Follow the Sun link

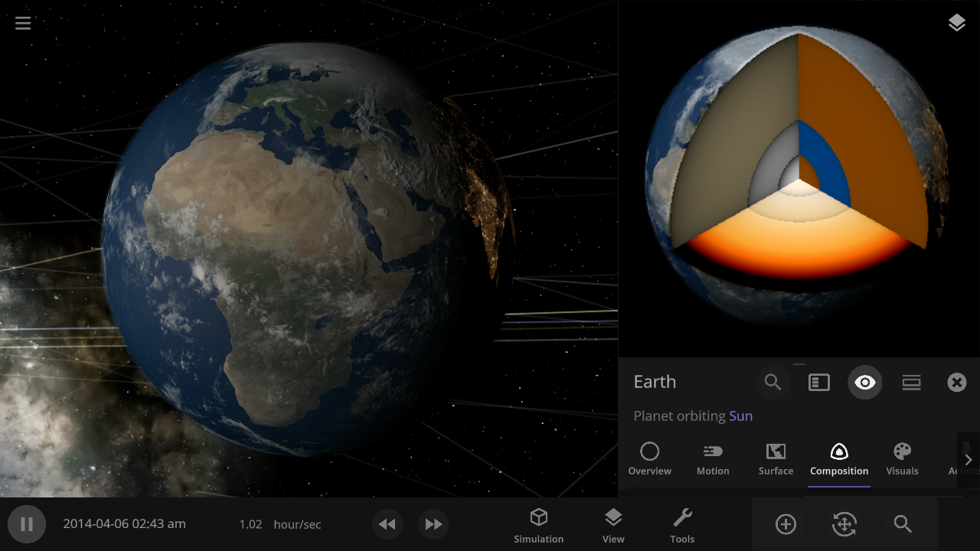pos(740,416)
